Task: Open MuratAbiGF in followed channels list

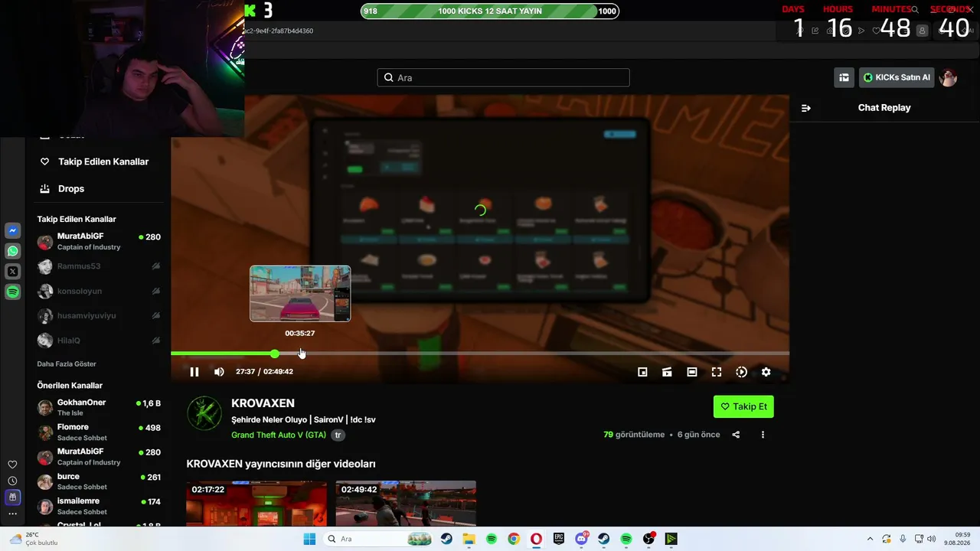Action: tap(100, 242)
